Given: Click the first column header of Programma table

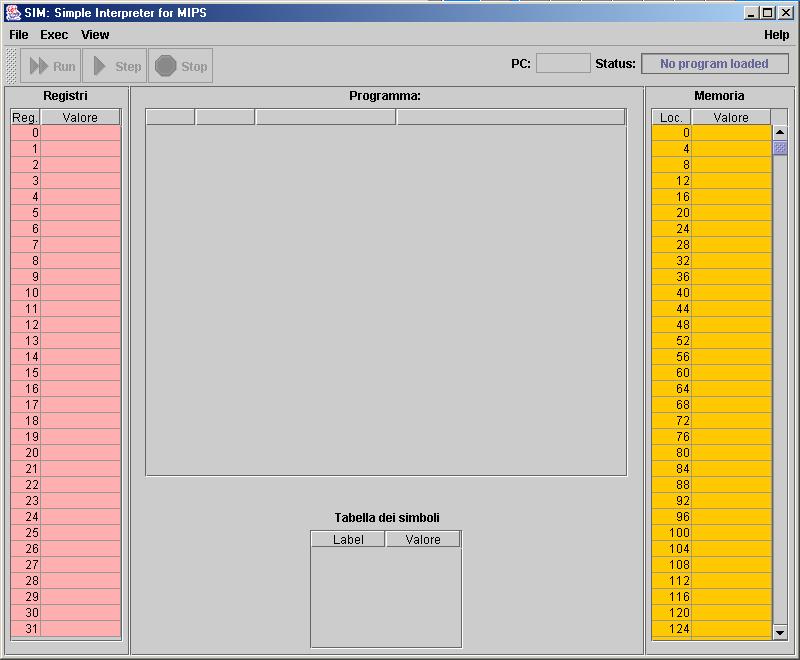Looking at the screenshot, I should (170, 117).
